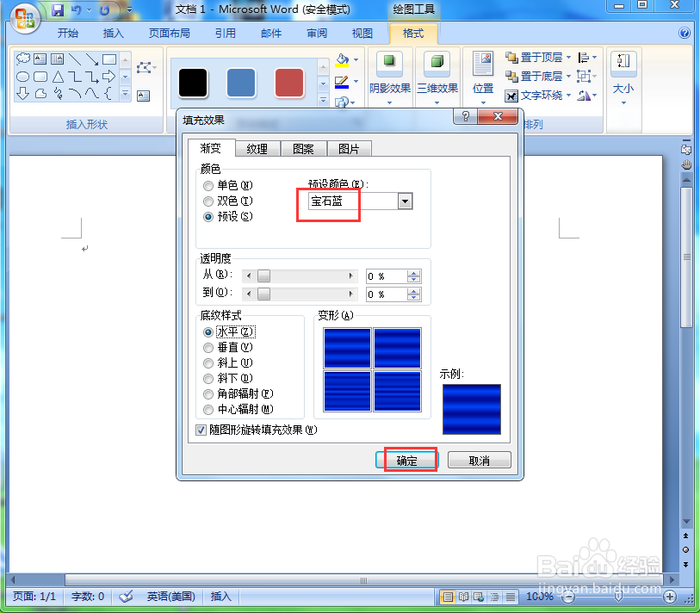Switch to Picture tab in dialog
Screen dimensions: 700x613
[x=349, y=149]
